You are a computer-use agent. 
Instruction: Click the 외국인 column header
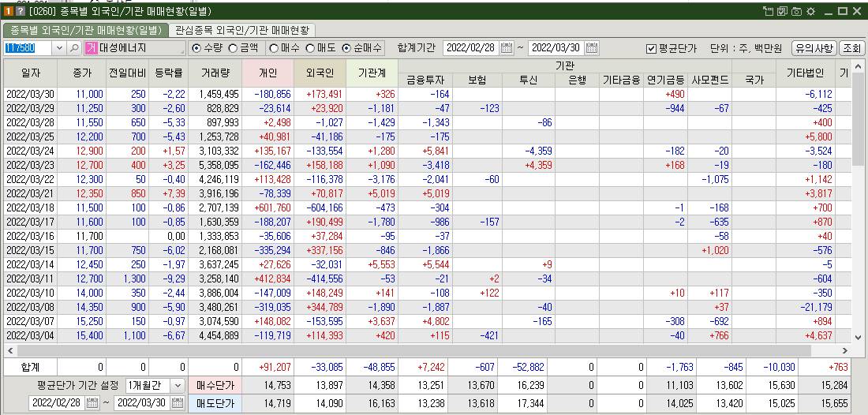(x=320, y=73)
